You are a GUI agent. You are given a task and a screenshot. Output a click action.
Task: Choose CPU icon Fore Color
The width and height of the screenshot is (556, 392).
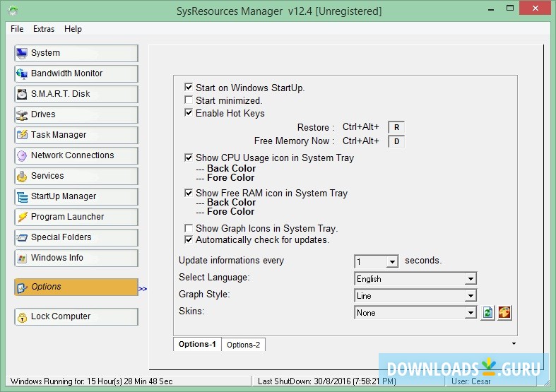tap(230, 177)
